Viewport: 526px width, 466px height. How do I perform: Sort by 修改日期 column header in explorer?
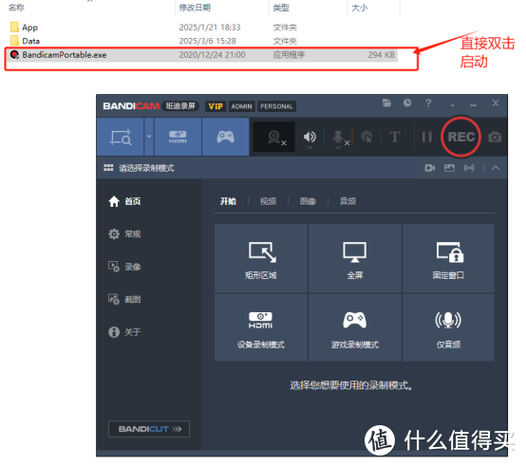(x=195, y=7)
